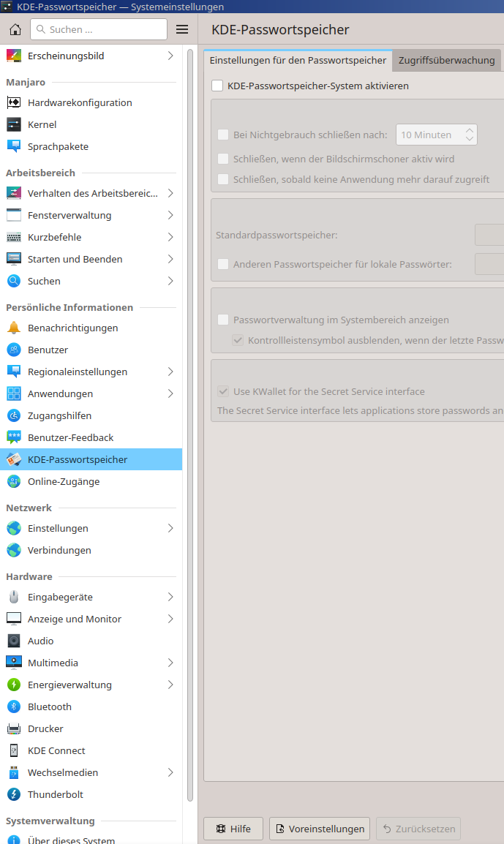Toggle Bei Nichtgebrauch schließen nach checkbox
The image size is (504, 844).
coord(223,135)
